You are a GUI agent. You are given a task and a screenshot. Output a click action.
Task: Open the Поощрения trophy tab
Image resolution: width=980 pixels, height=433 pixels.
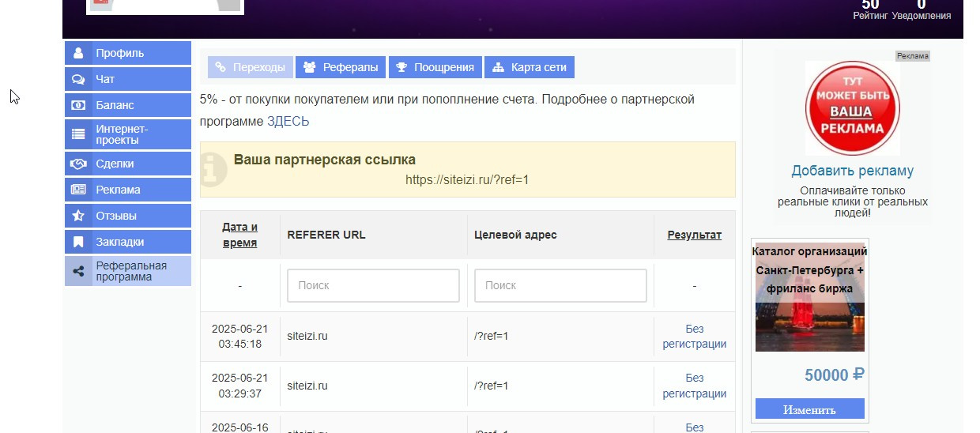click(435, 68)
